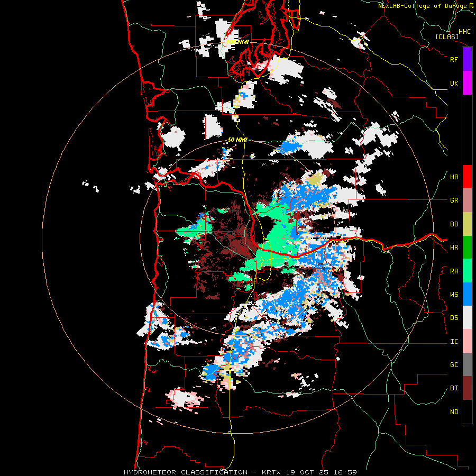Click the UK magenta legend swatch
Viewport: 476px width, 476px height.
pyautogui.click(x=467, y=83)
